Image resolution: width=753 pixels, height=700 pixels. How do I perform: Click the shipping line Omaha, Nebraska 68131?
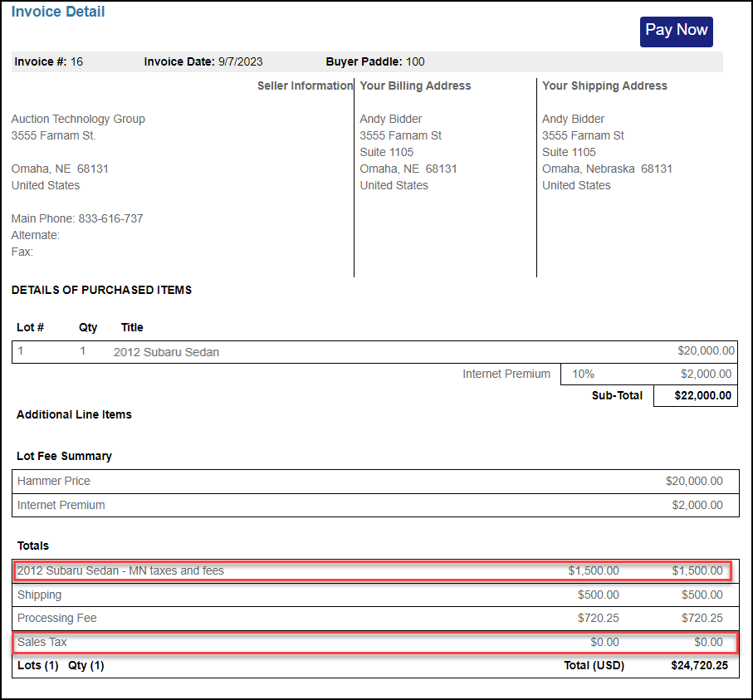pos(607,169)
